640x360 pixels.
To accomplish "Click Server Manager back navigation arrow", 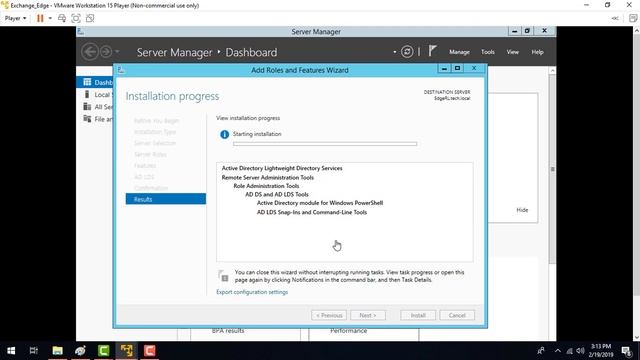I will (90, 52).
